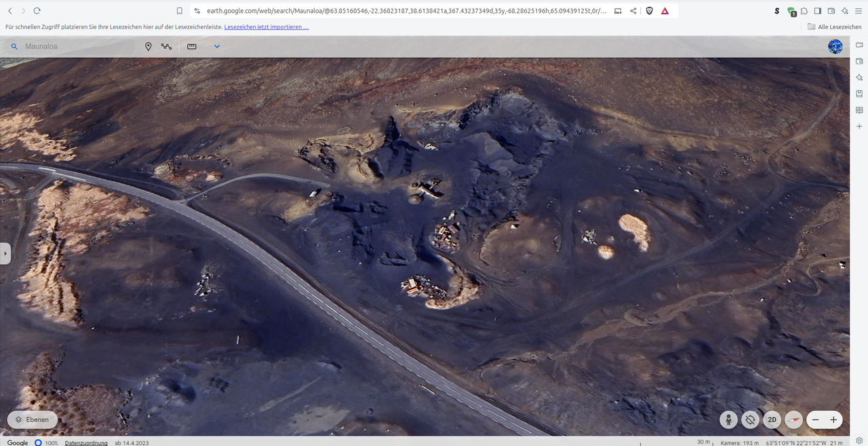Open the green shield extension with badge
Screen dimensions: 868x446
791,12
